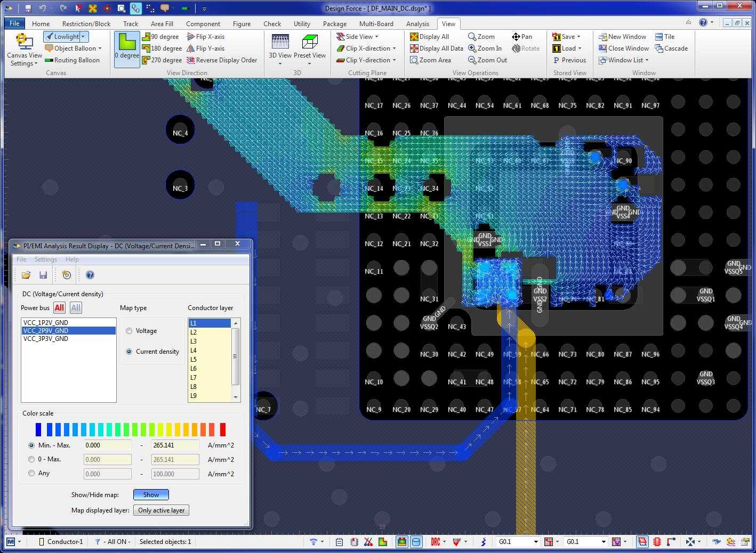Image resolution: width=756 pixels, height=553 pixels.
Task: Expand the Clip X-direction dropdown
Action: point(394,48)
